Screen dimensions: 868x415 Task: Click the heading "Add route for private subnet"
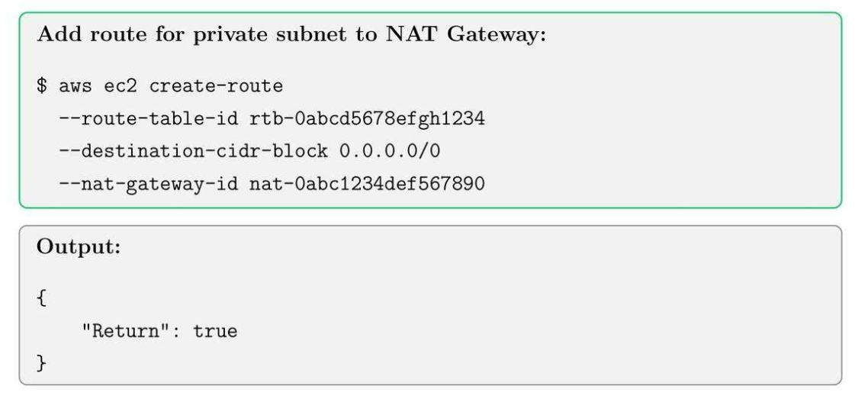290,37
